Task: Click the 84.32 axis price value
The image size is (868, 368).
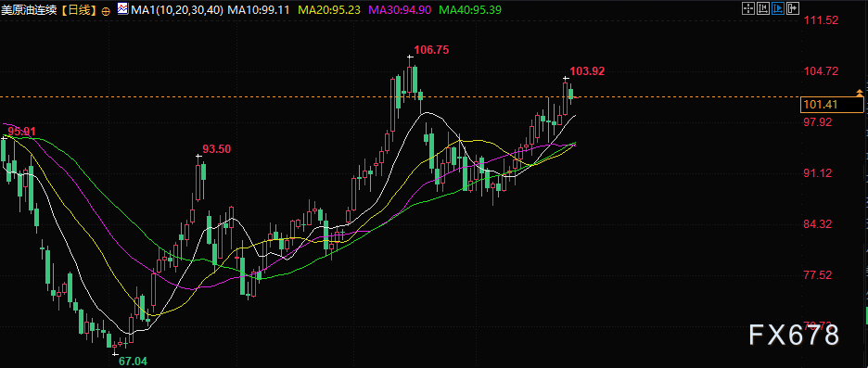Action: point(818,224)
